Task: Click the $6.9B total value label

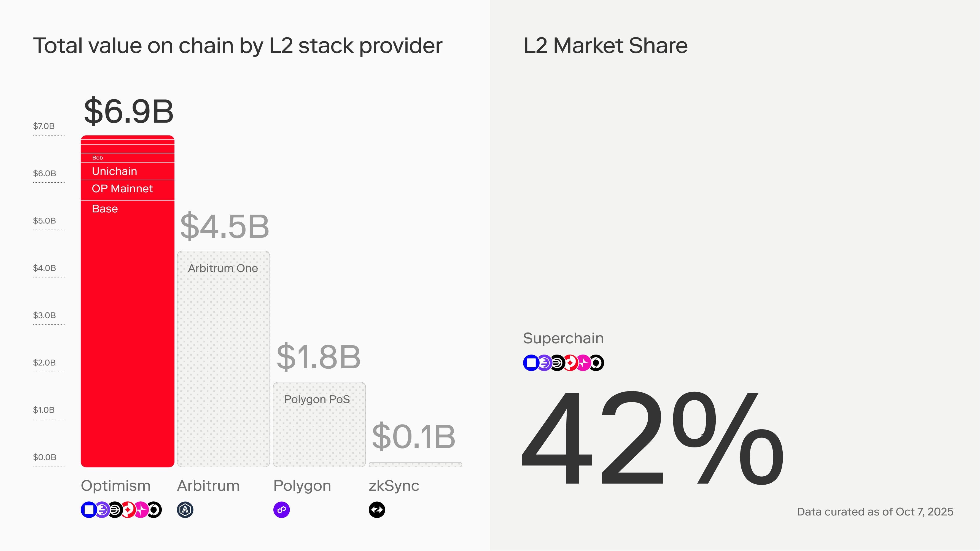Action: pyautogui.click(x=129, y=111)
